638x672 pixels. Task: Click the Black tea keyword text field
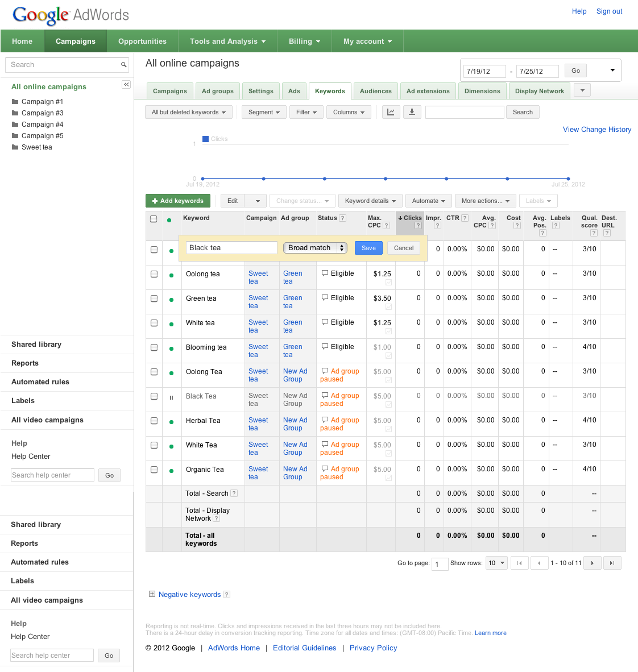coord(231,248)
